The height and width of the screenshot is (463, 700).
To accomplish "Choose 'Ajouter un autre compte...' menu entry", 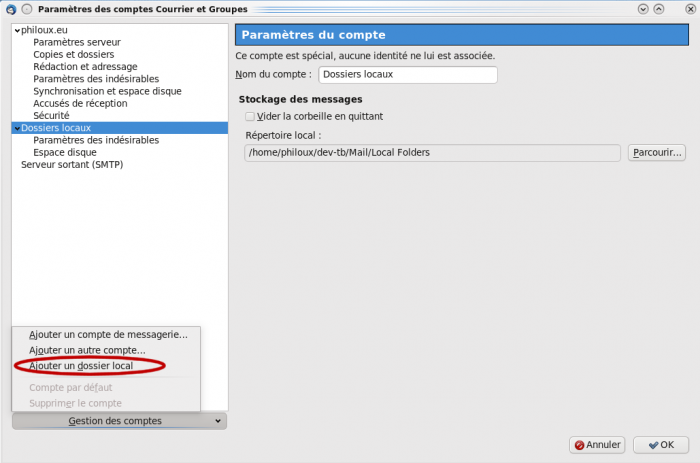I will pos(87,350).
